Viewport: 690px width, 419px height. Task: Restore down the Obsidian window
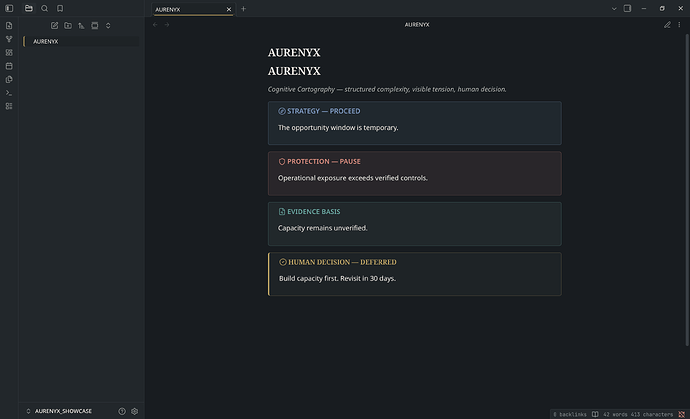coord(662,8)
